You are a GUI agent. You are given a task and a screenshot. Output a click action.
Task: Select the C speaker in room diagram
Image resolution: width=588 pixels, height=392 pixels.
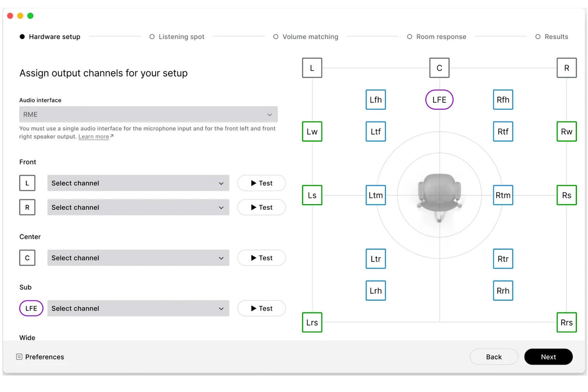pyautogui.click(x=440, y=68)
